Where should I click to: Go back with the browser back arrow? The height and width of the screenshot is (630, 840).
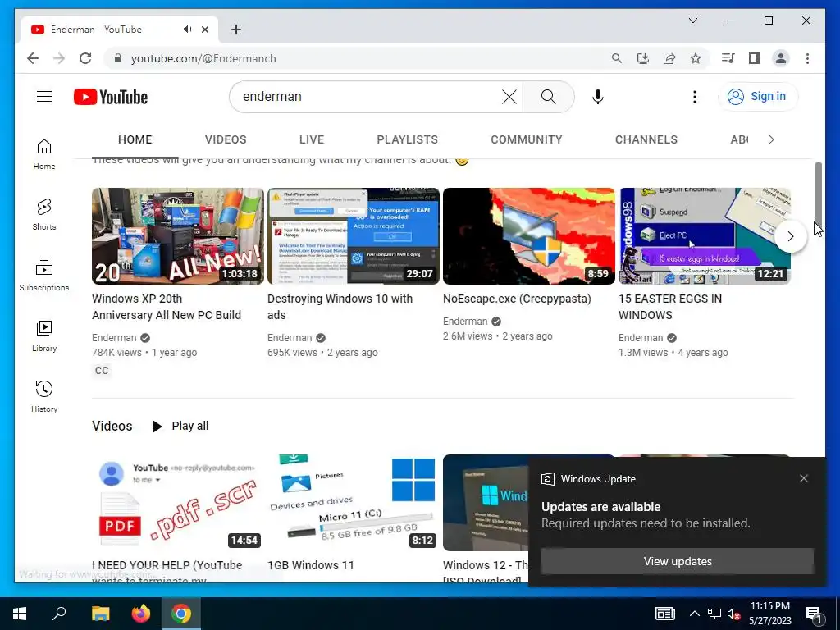click(33, 58)
